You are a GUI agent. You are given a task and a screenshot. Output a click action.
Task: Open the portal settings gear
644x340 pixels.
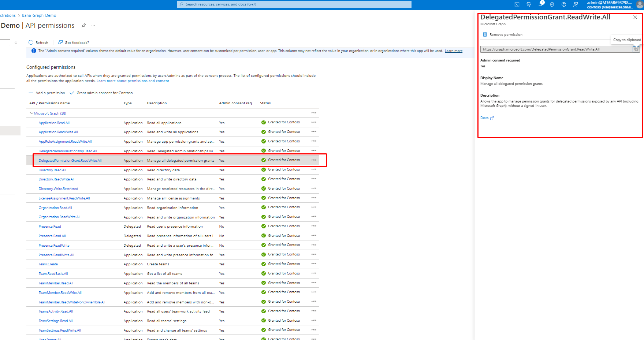[x=552, y=4]
